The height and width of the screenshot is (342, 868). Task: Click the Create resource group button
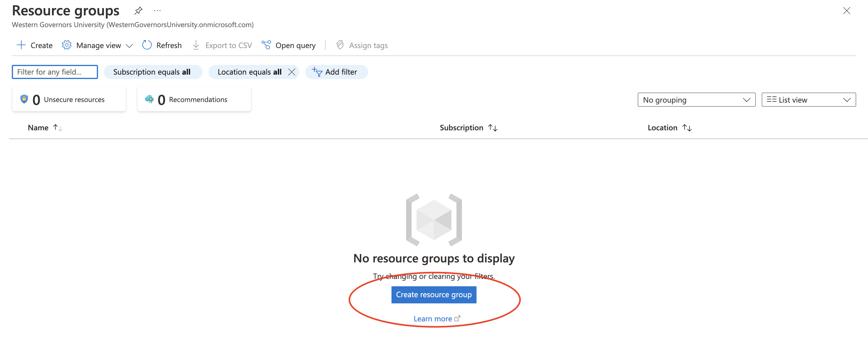434,295
